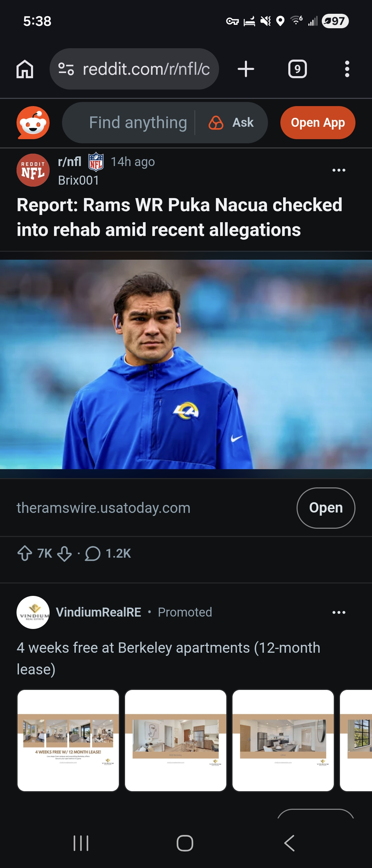Expand the VindiumRealRE ad options menu
372x868 pixels.
coord(339,612)
